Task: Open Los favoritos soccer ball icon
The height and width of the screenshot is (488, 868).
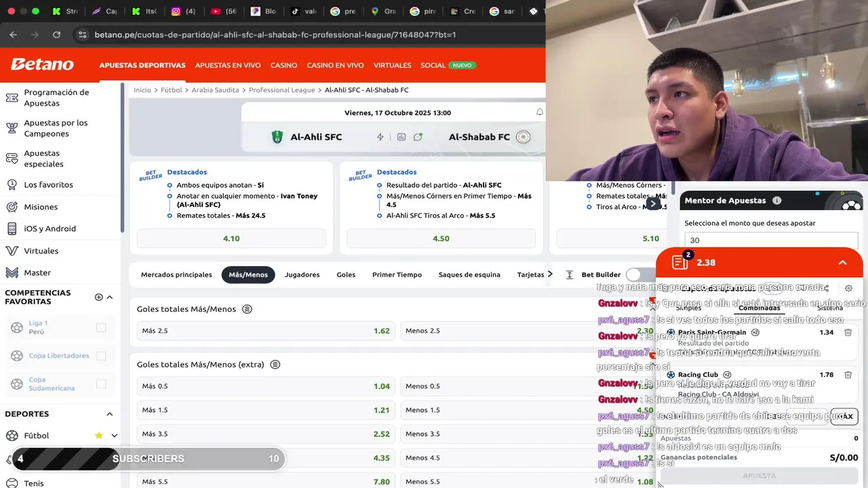Action: coord(12,184)
